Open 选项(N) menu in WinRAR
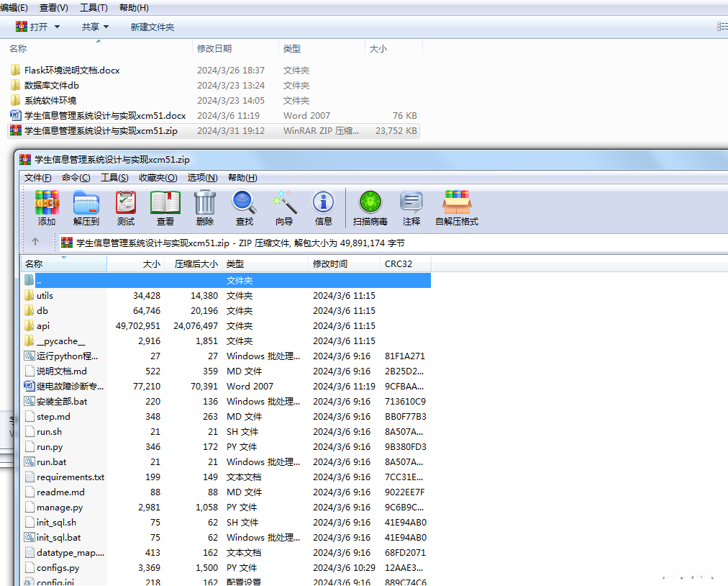Viewport: 728px width, 586px height. [x=202, y=178]
